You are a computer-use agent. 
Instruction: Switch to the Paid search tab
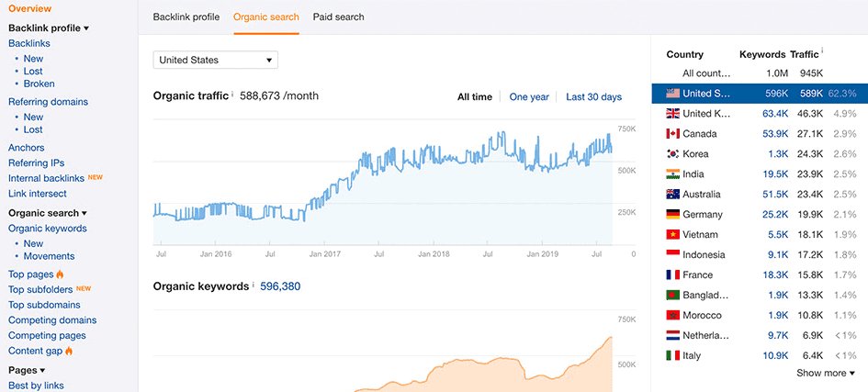338,17
